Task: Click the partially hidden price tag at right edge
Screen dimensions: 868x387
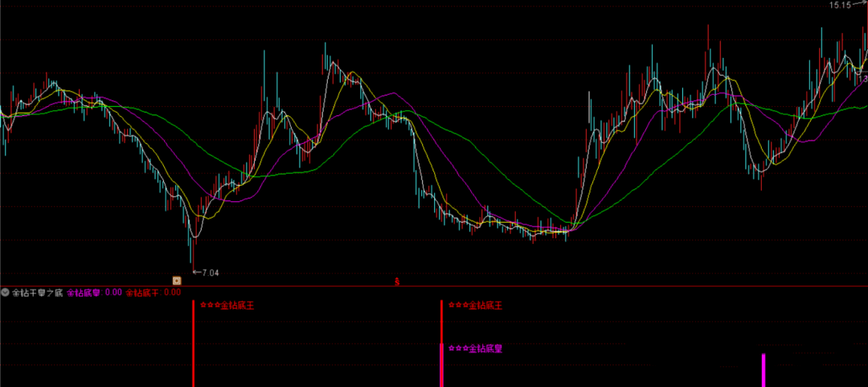Action: click(863, 79)
